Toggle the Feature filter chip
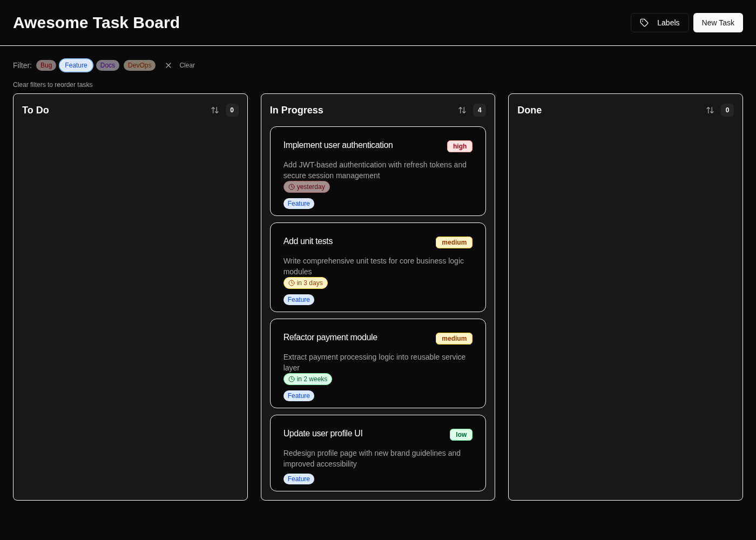The width and height of the screenshot is (756, 540). (x=76, y=65)
